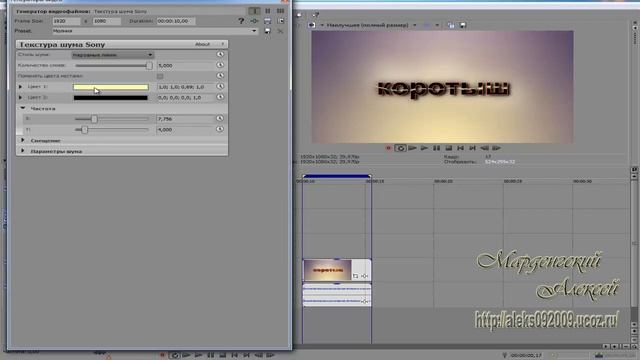Viewport: 640px width, 360px height.
Task: Expand the Цвет 1 color section
Action: click(x=20, y=87)
